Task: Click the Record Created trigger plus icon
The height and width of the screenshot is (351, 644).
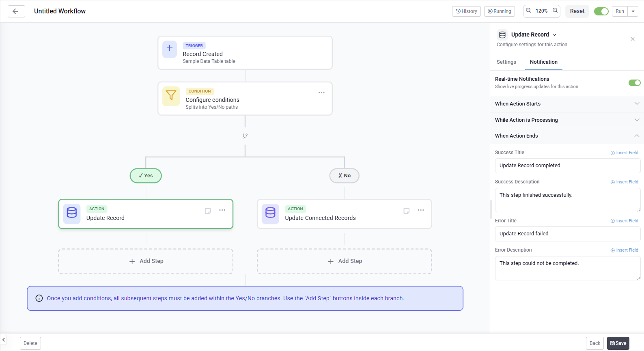Action: pos(170,49)
